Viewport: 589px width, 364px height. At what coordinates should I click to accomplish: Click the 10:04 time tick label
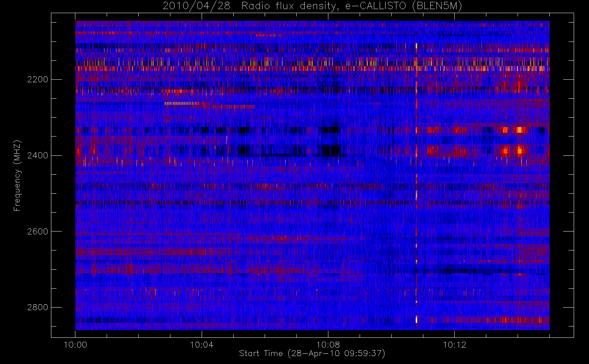(x=202, y=345)
